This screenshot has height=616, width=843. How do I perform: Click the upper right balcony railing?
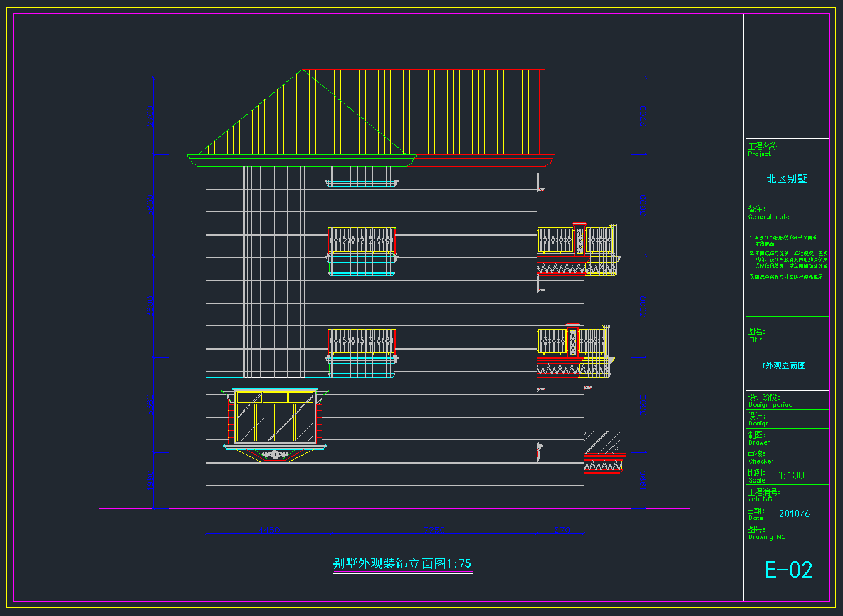(x=577, y=241)
